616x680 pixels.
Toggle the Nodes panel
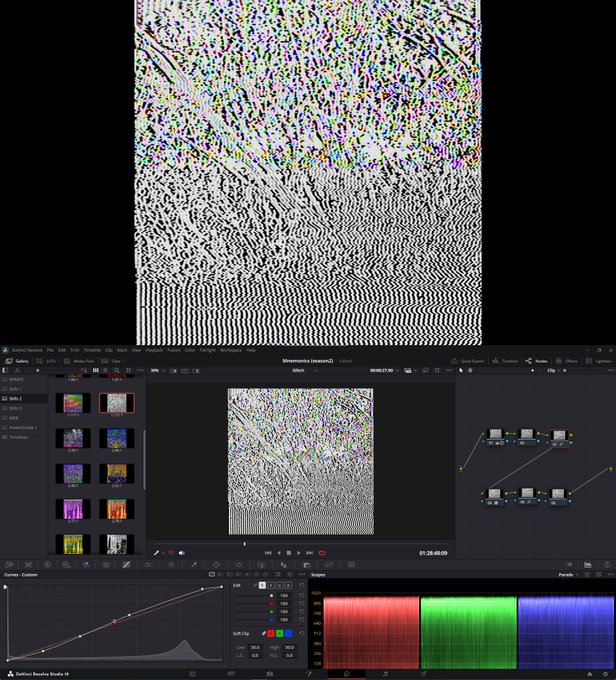pyautogui.click(x=537, y=361)
